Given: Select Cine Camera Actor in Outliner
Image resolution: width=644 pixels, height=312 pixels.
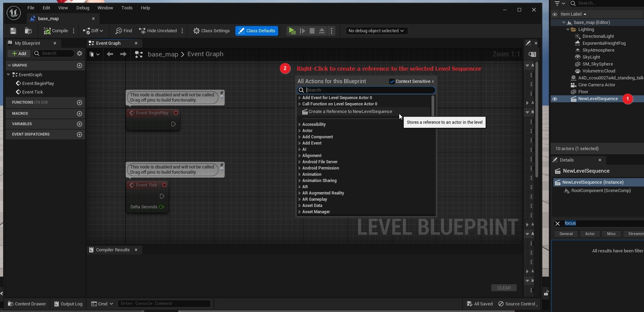Looking at the screenshot, I should pos(596,85).
